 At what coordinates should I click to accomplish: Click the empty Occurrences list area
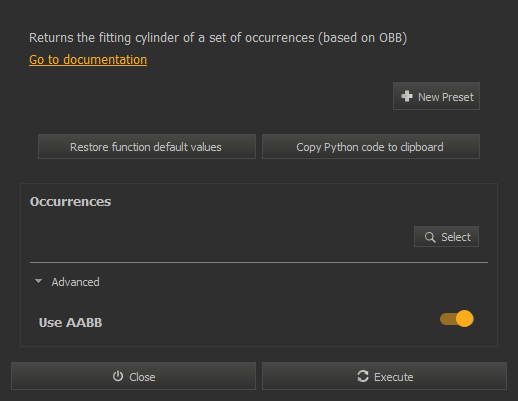[220, 237]
